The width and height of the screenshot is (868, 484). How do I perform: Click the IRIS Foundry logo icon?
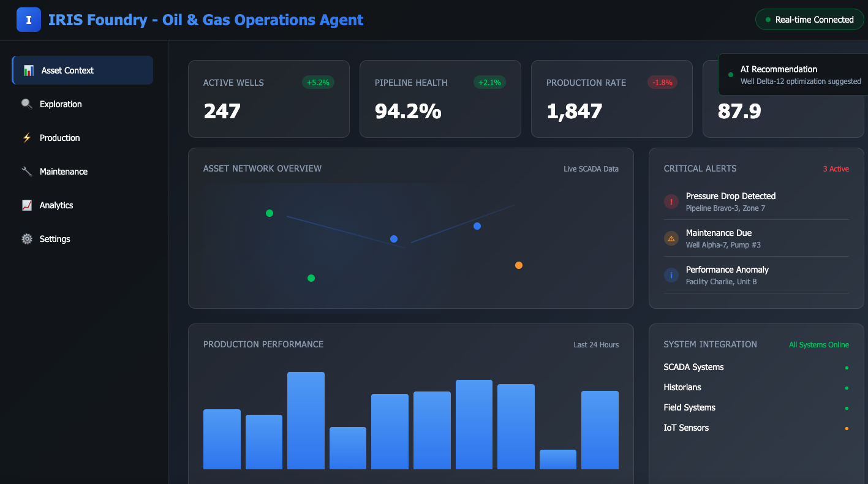(x=28, y=20)
